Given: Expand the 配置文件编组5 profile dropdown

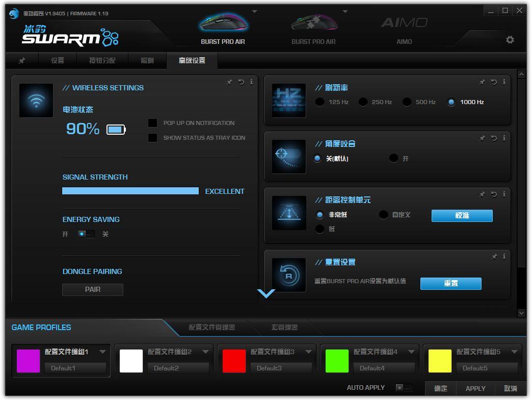Looking at the screenshot, I should [x=514, y=352].
